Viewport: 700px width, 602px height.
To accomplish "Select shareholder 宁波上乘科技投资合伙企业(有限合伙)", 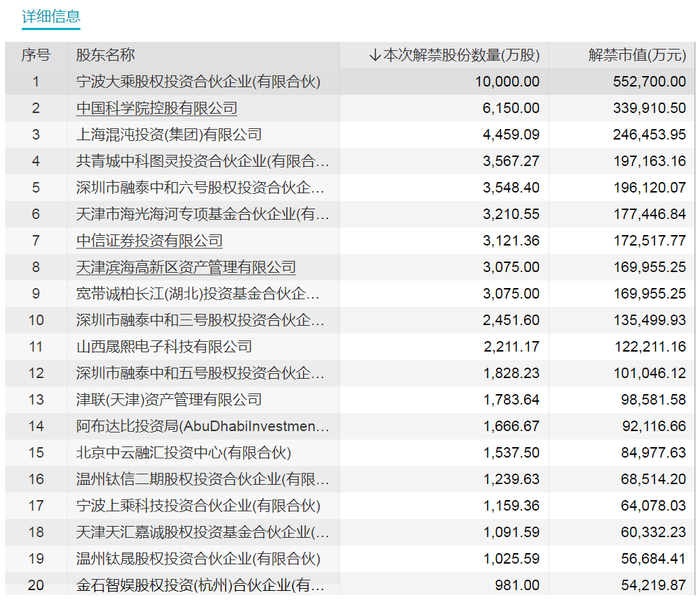I will (198, 506).
